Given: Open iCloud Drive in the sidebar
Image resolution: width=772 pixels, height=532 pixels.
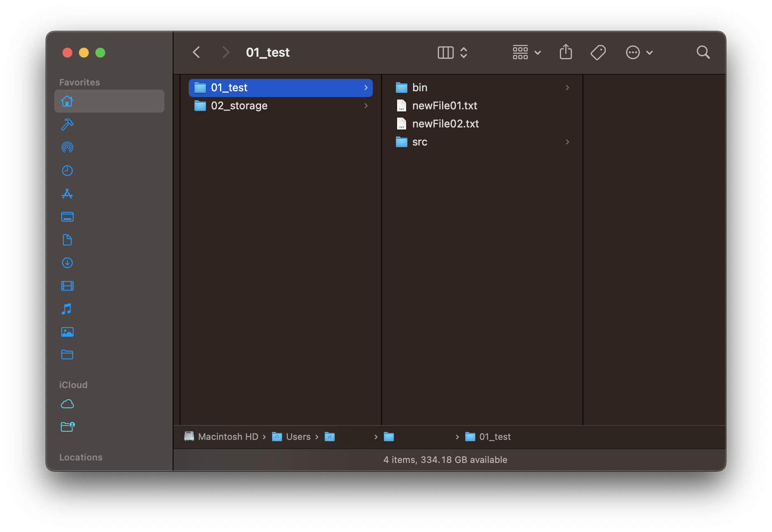Looking at the screenshot, I should point(67,404).
